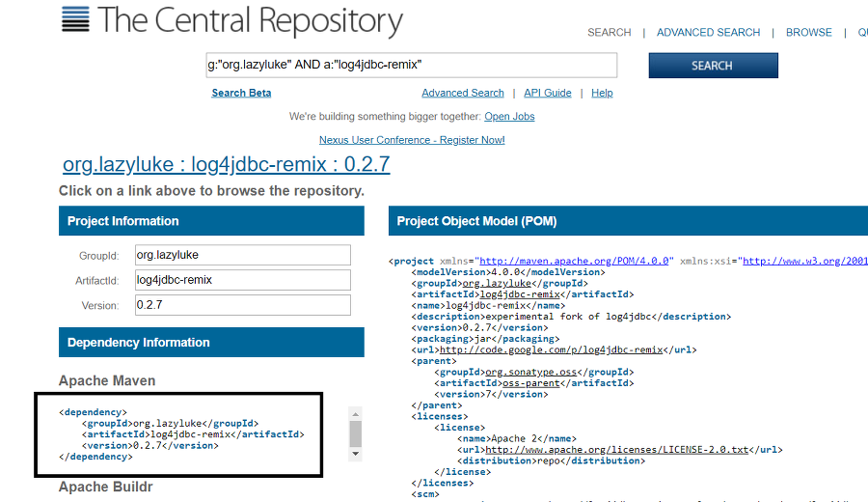Click the GroupId field org.lazyluke
The height and width of the screenshot is (502, 868).
pos(242,255)
